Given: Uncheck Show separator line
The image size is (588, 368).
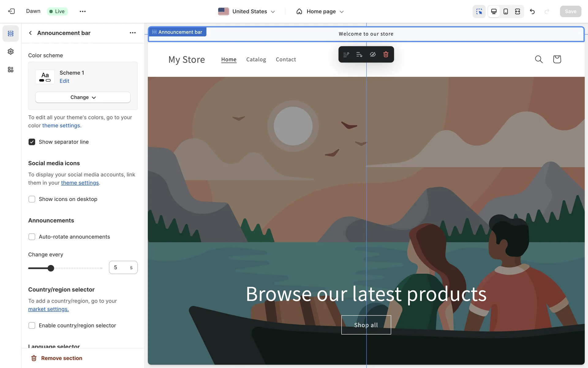Looking at the screenshot, I should [x=32, y=142].
